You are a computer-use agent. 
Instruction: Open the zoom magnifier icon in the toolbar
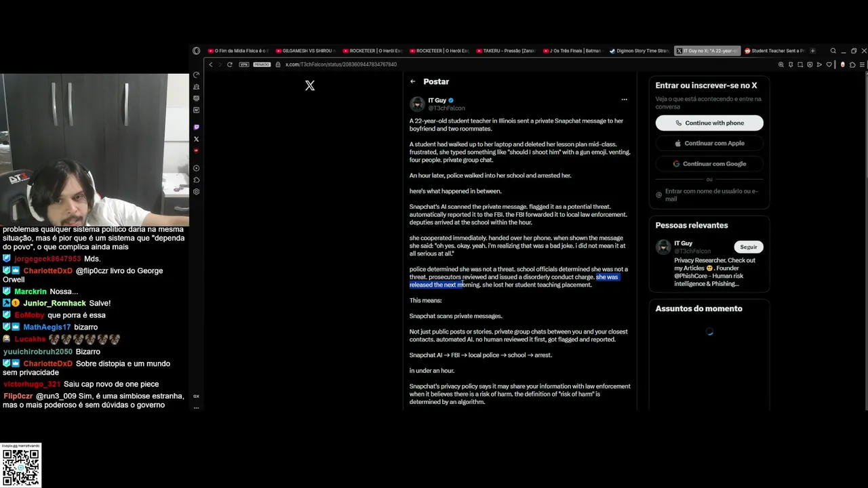coord(781,64)
